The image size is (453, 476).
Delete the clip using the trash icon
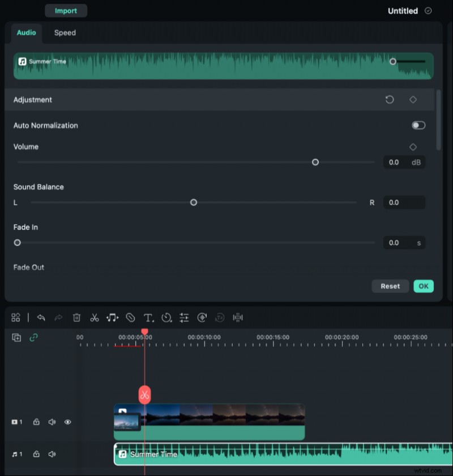coord(76,317)
